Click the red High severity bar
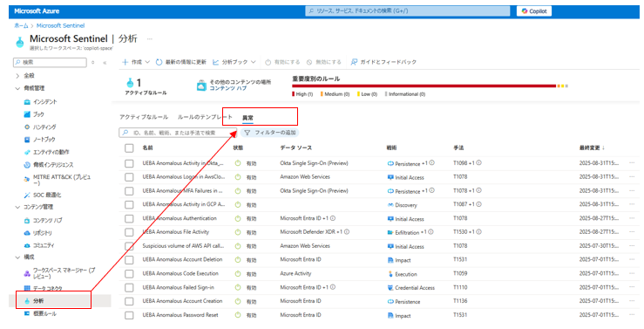 (x=424, y=86)
